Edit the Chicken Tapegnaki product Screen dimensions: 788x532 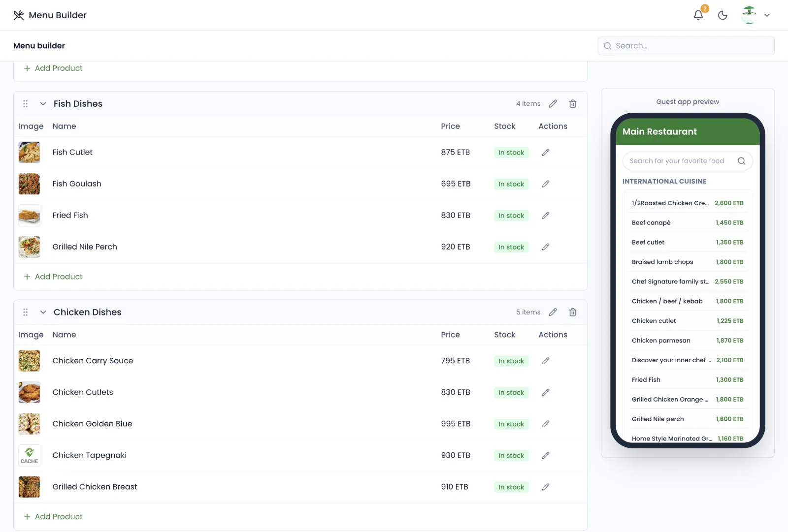point(546,456)
